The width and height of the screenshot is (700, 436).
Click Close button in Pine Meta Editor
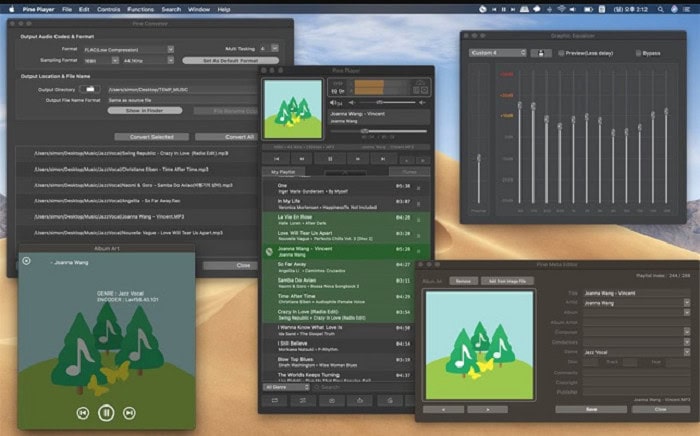pos(661,409)
